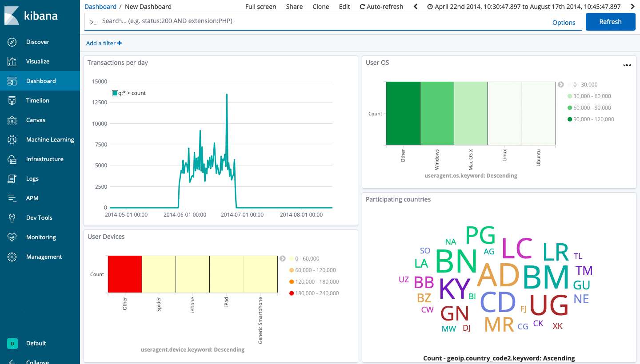Click the Machine Learning icon
This screenshot has height=364, width=640.
click(x=12, y=139)
